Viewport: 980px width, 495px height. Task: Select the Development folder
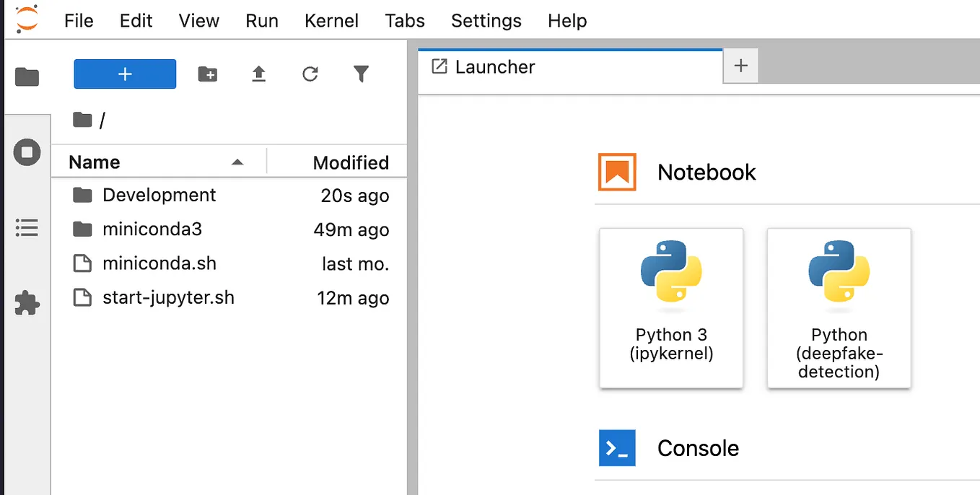click(159, 196)
